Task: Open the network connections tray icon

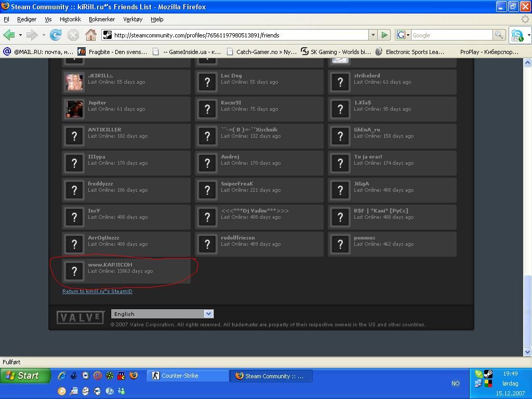Action: 478,383
